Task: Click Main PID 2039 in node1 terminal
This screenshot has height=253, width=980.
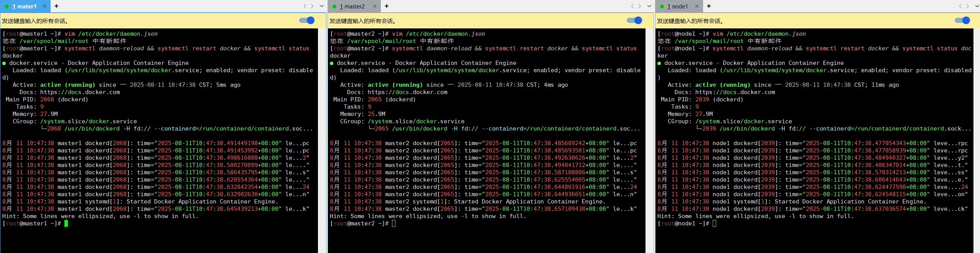Action: coord(702,99)
